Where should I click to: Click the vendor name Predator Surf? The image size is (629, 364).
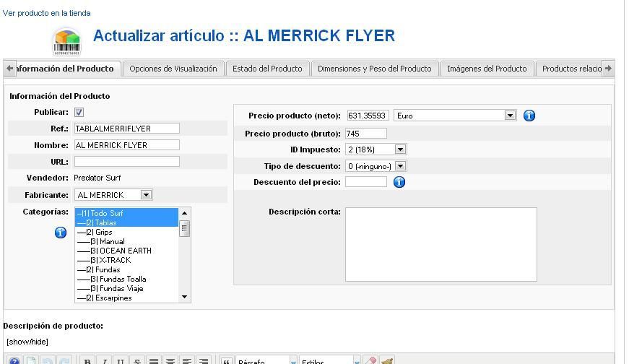pyautogui.click(x=97, y=178)
